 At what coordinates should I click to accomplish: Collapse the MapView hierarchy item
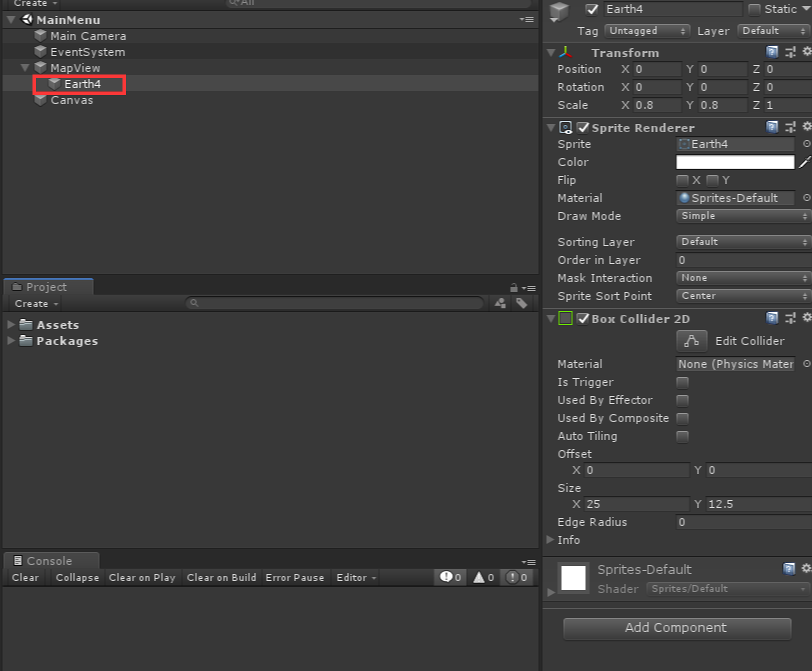click(x=24, y=67)
